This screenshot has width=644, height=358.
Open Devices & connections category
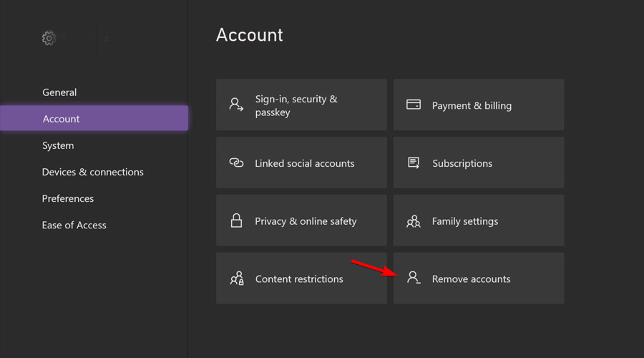coord(94,172)
